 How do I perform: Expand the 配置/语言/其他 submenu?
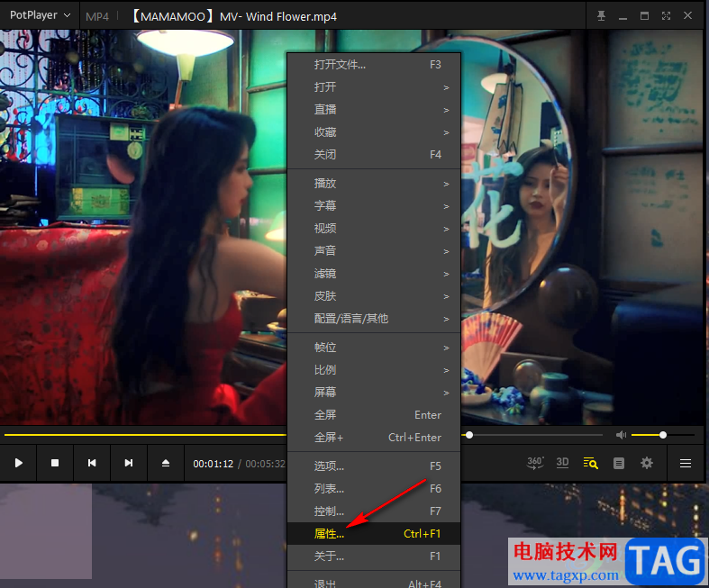pos(374,319)
